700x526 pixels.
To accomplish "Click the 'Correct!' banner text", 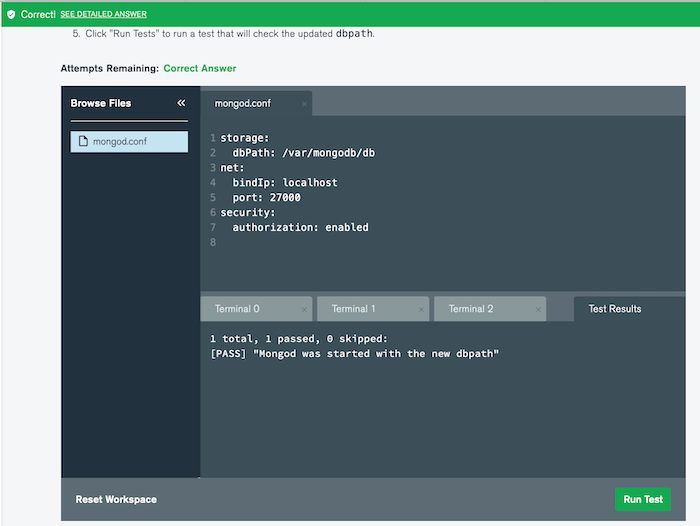I will pos(38,14).
